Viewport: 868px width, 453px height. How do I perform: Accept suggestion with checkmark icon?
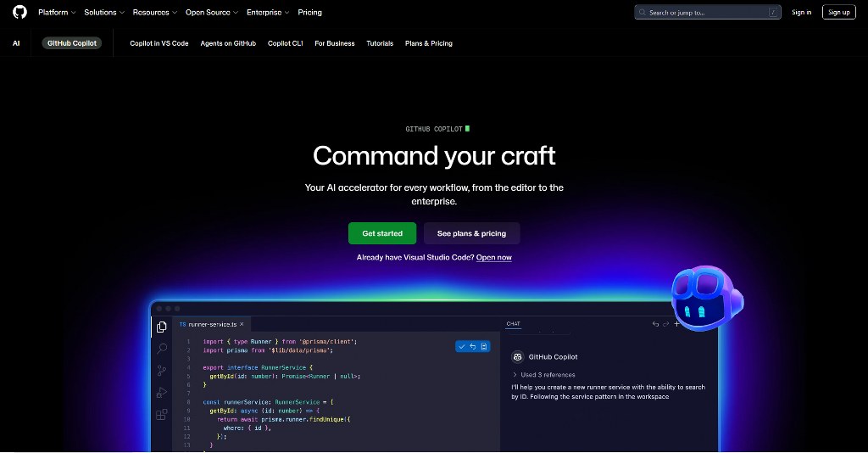tap(462, 347)
